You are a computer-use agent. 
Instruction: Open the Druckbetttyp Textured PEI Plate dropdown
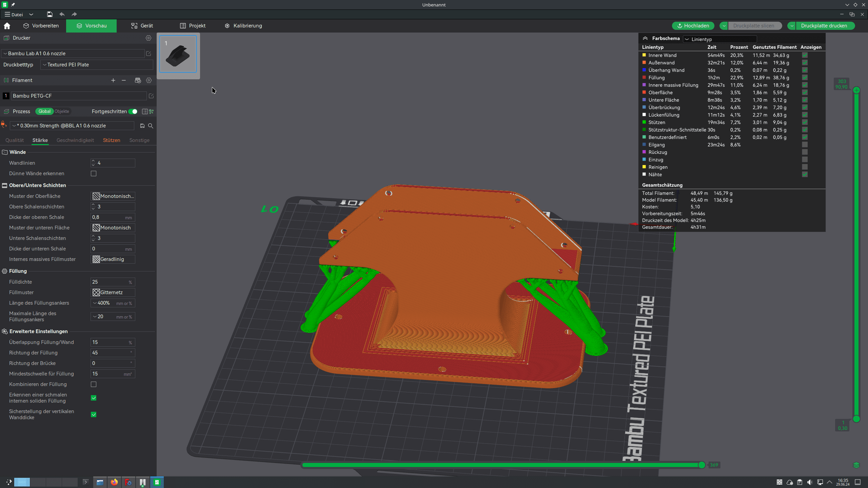pyautogui.click(x=97, y=65)
